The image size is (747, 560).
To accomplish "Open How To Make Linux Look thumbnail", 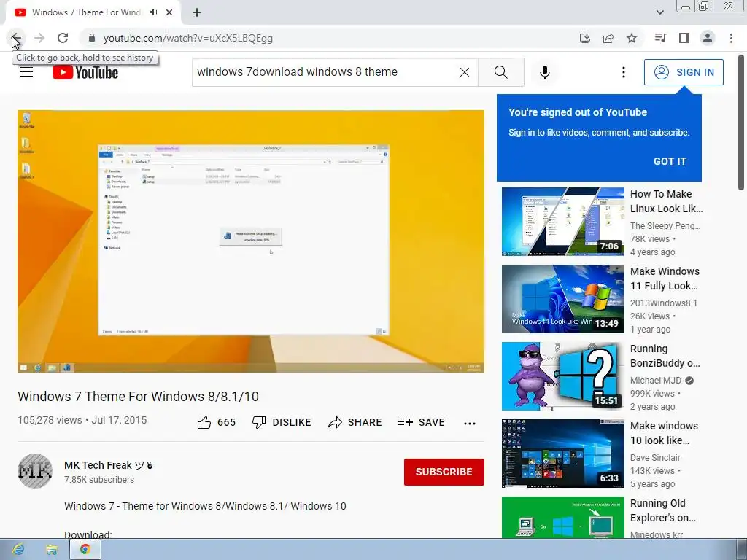I will [562, 222].
